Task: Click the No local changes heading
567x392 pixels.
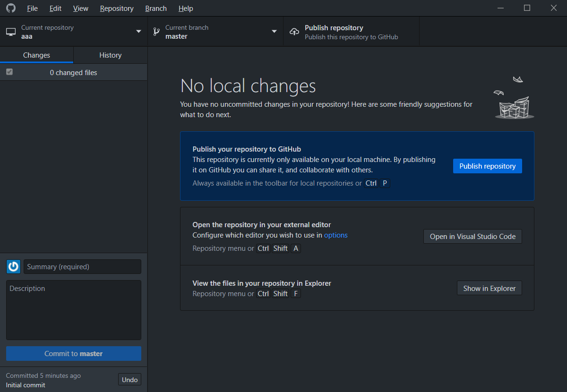Action: 248,85
